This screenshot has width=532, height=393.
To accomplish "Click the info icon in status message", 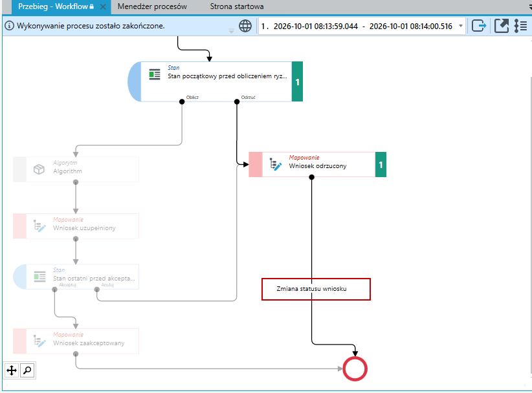I will pyautogui.click(x=10, y=26).
